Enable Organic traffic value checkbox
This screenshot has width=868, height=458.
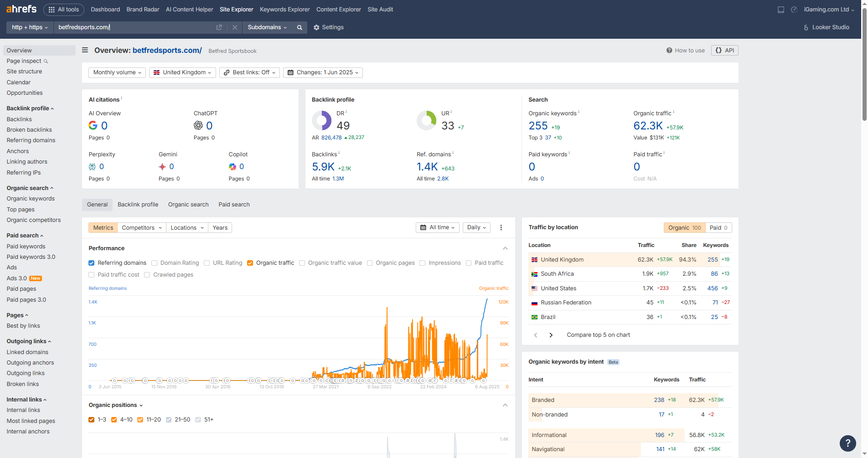[x=302, y=263]
